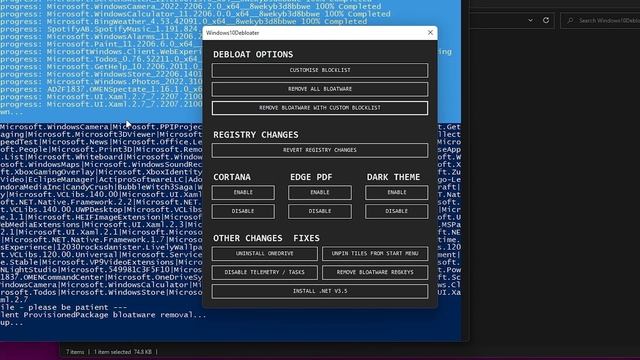Disable Cortana

243,211
